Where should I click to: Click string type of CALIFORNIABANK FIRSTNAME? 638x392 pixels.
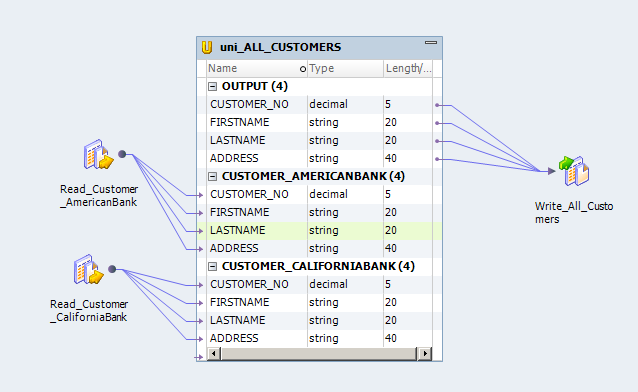click(324, 302)
